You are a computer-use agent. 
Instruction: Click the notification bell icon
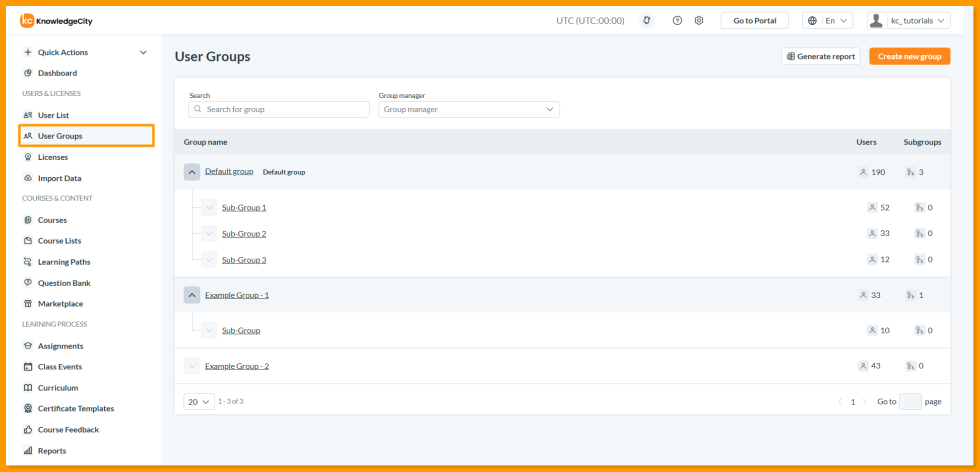click(x=646, y=21)
